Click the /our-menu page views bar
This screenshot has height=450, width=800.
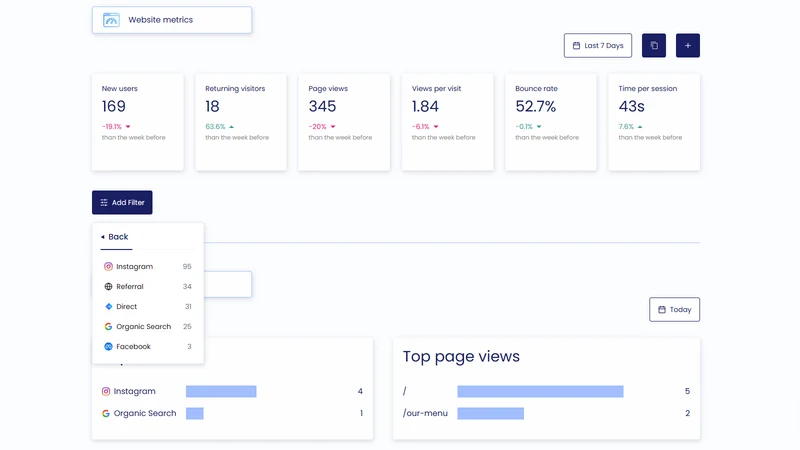pos(490,413)
